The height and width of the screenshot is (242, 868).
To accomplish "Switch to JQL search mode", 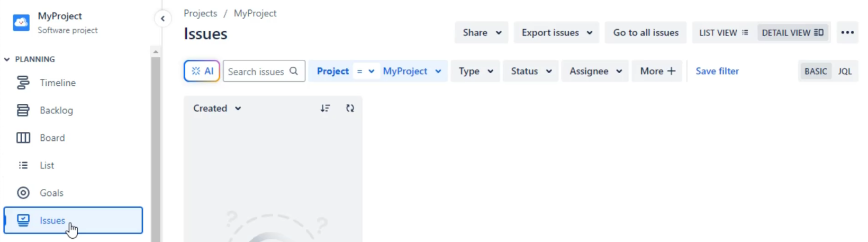I will click(845, 71).
